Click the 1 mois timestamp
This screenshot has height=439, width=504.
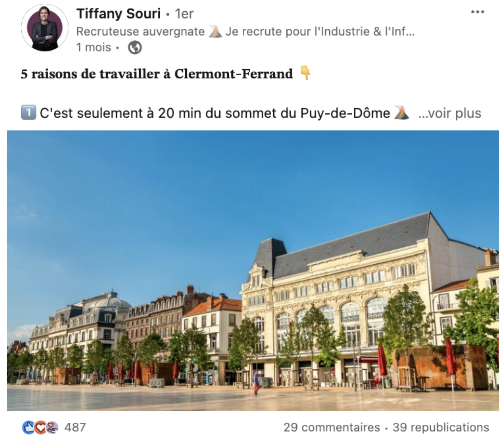(94, 47)
